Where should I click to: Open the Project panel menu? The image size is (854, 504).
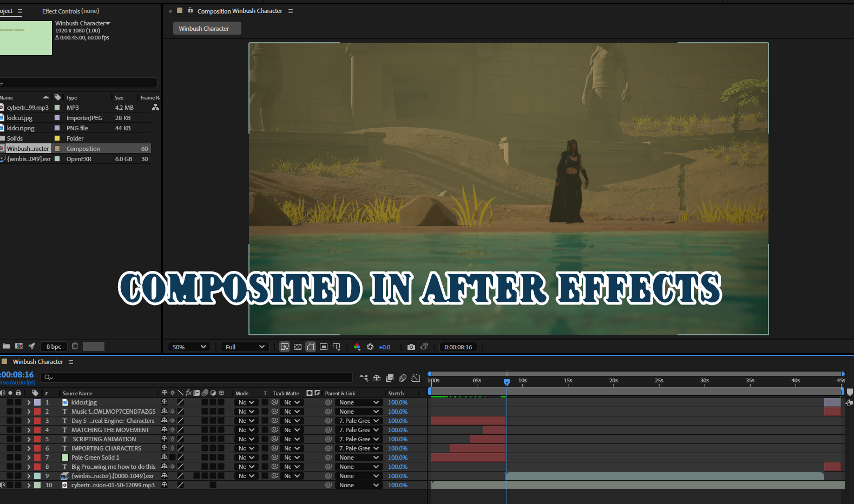point(20,11)
